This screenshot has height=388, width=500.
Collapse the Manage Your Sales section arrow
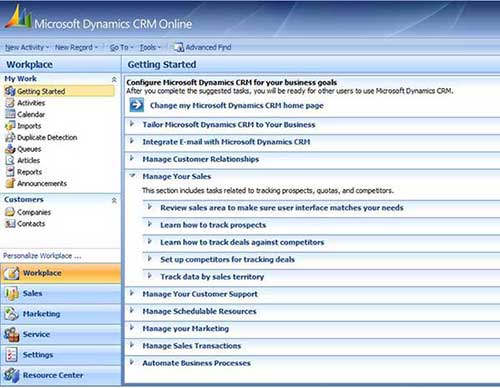[x=132, y=175]
